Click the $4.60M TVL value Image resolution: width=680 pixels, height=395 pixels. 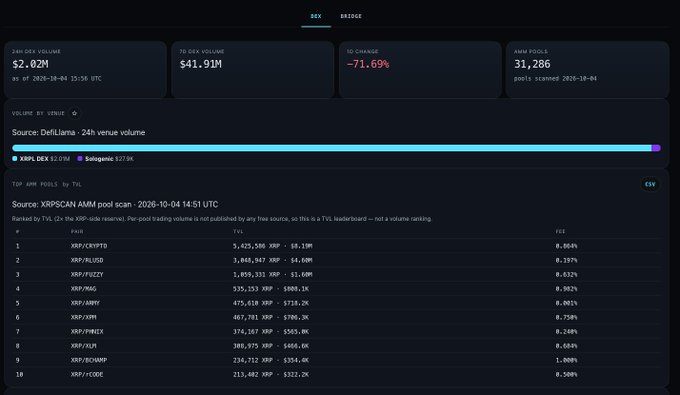[x=301, y=260]
